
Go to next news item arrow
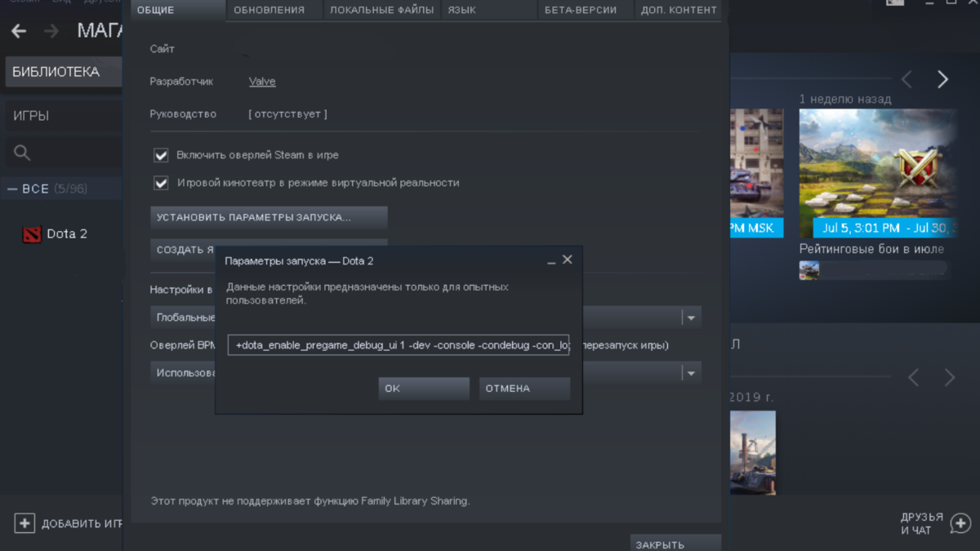[943, 79]
